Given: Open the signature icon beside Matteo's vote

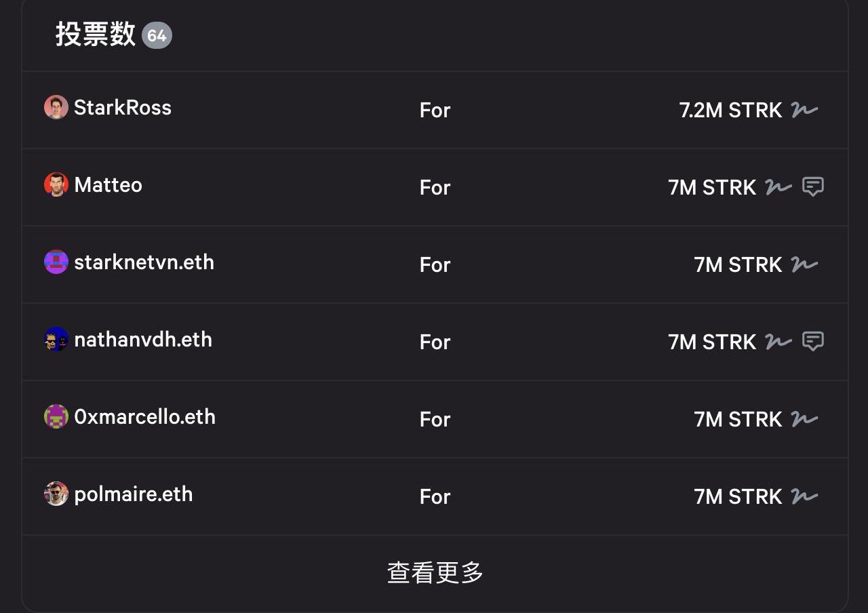Looking at the screenshot, I should point(778,187).
